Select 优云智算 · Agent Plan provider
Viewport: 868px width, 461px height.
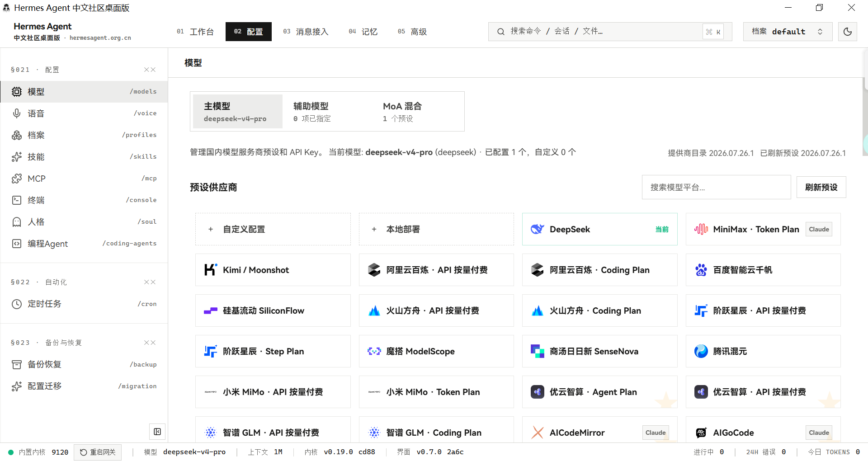[x=599, y=392]
